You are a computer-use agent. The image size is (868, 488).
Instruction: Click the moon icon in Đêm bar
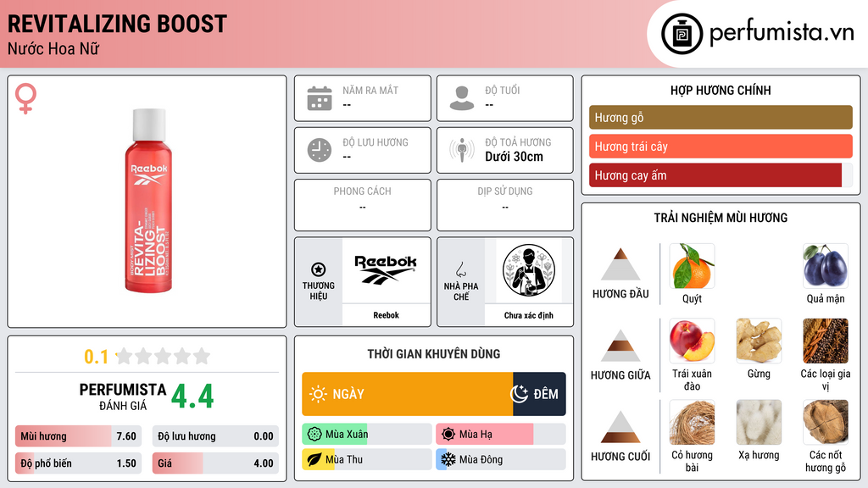519,394
